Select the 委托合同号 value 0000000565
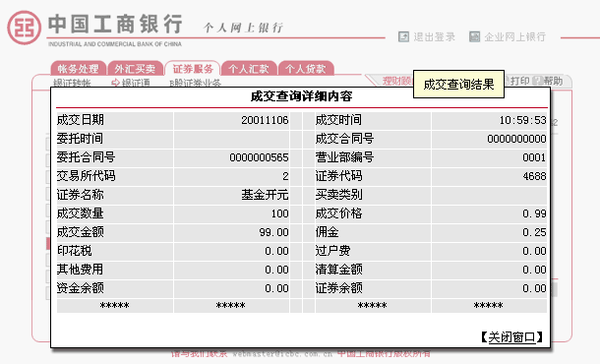600x364 pixels. click(x=259, y=157)
